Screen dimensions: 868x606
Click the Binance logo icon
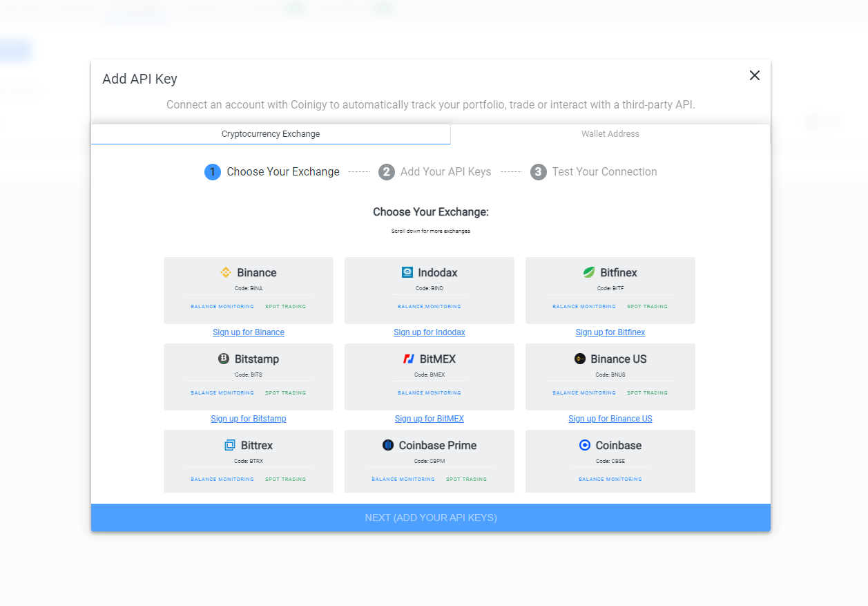pyautogui.click(x=226, y=272)
